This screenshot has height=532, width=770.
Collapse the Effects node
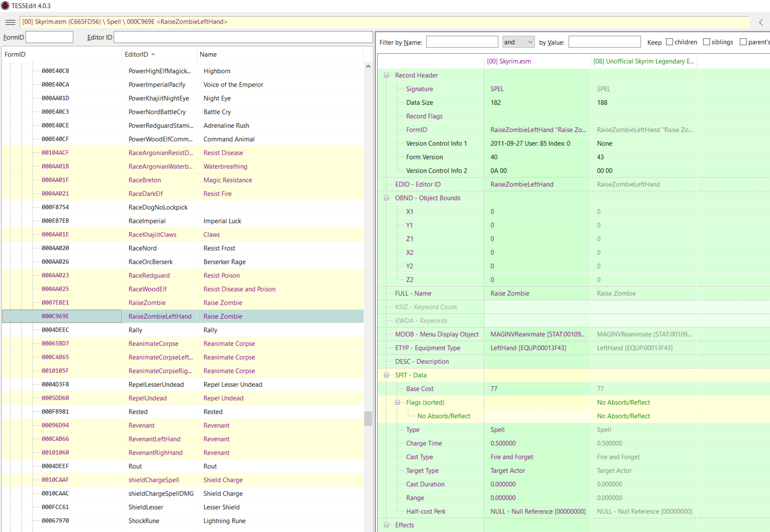coord(387,525)
